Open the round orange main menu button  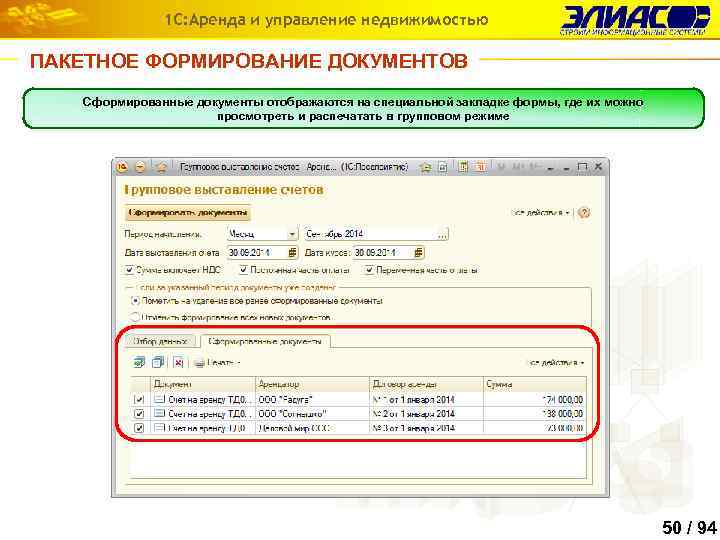140,167
